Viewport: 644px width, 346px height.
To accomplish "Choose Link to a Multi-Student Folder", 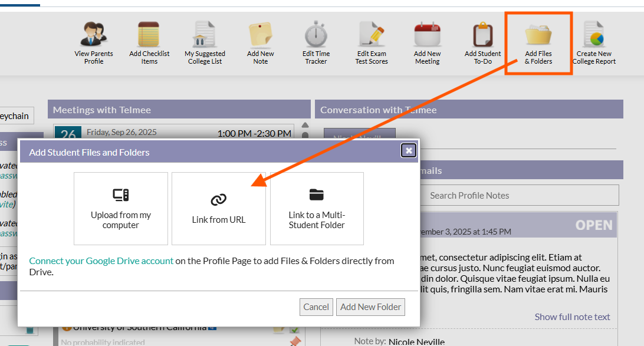I will (317, 209).
